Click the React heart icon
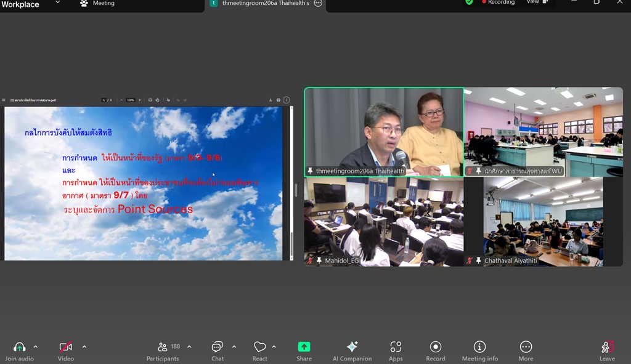 click(259, 347)
